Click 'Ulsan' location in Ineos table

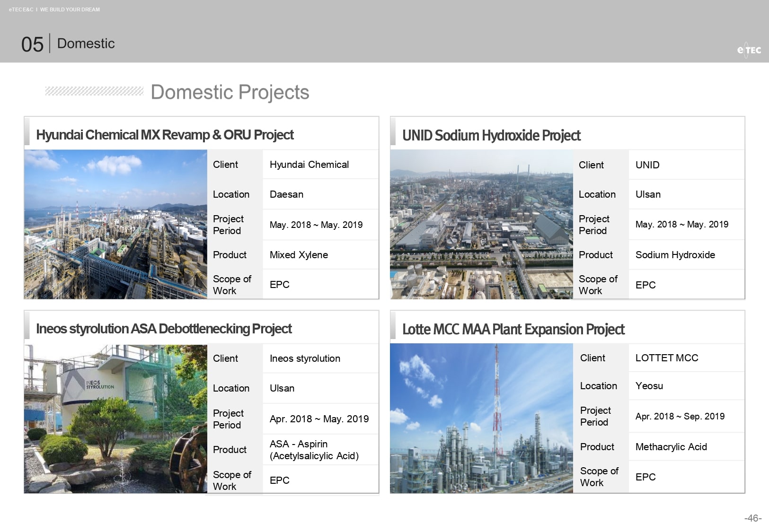coord(282,388)
